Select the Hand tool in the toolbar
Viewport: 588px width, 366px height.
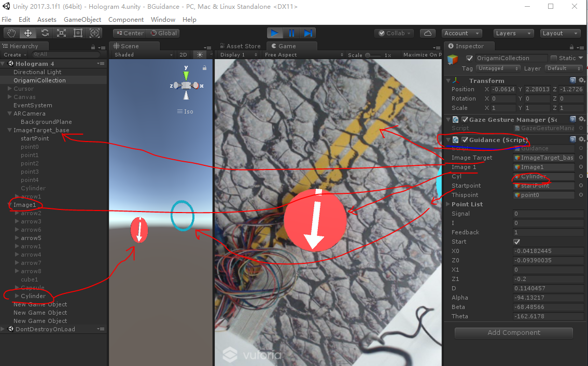[11, 33]
